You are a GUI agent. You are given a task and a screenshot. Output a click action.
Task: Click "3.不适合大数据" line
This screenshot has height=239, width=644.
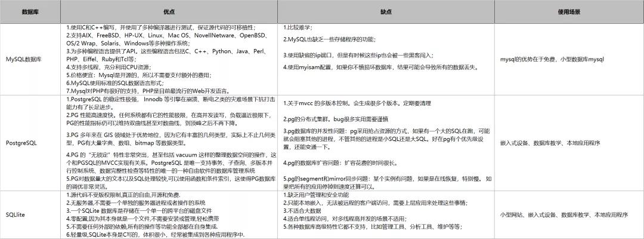coord(302,210)
